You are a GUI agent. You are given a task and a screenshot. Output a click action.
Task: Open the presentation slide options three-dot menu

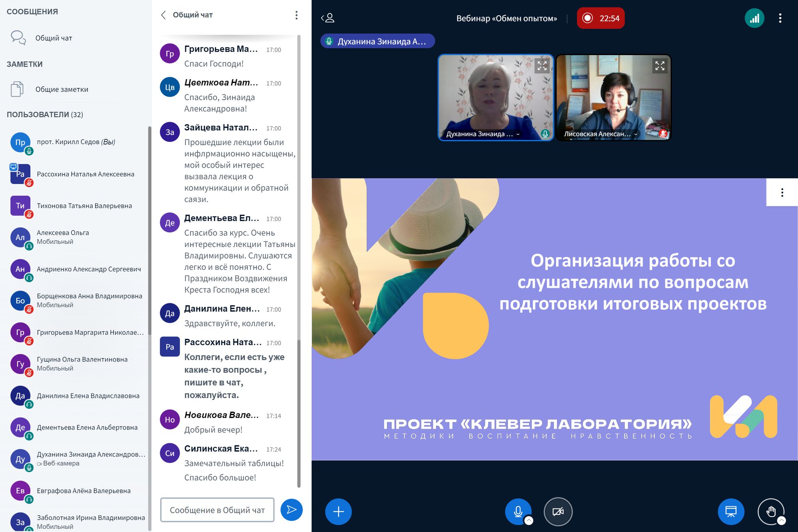click(782, 193)
